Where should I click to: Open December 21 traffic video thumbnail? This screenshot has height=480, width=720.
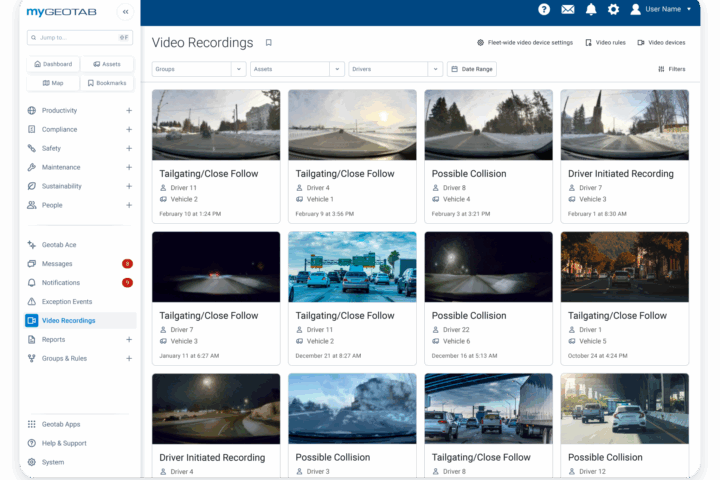click(x=352, y=267)
